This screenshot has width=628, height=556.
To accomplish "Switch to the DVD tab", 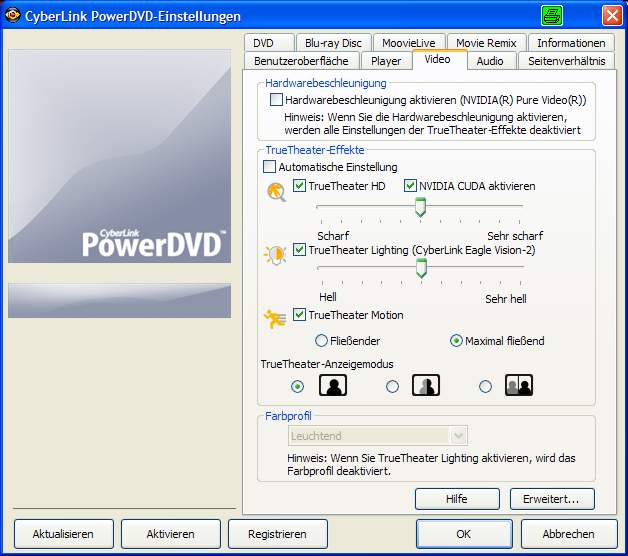I will (269, 42).
